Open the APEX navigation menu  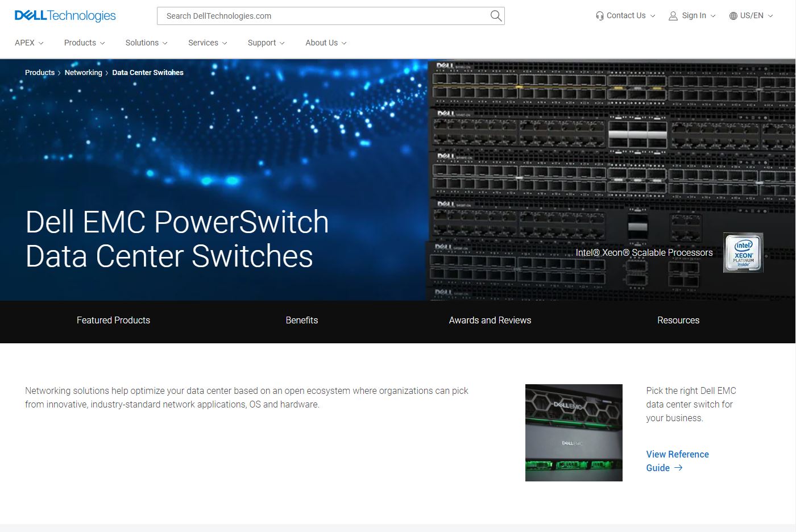29,43
